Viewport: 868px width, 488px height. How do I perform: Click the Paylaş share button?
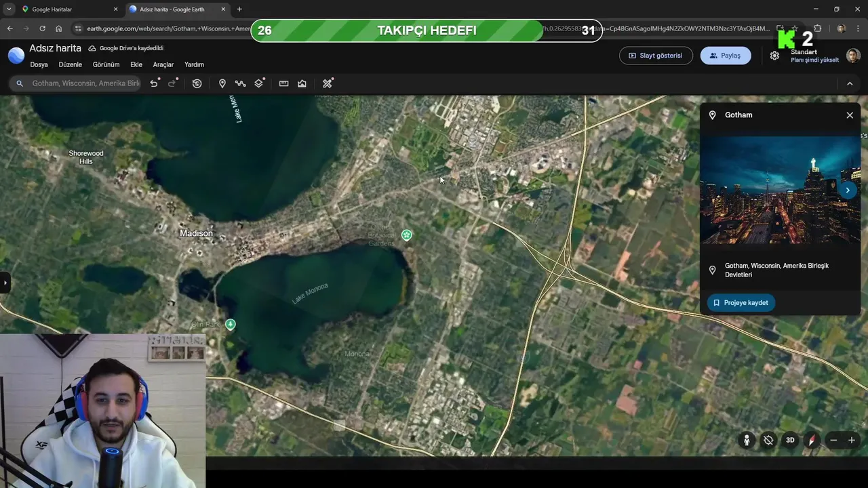pos(726,56)
